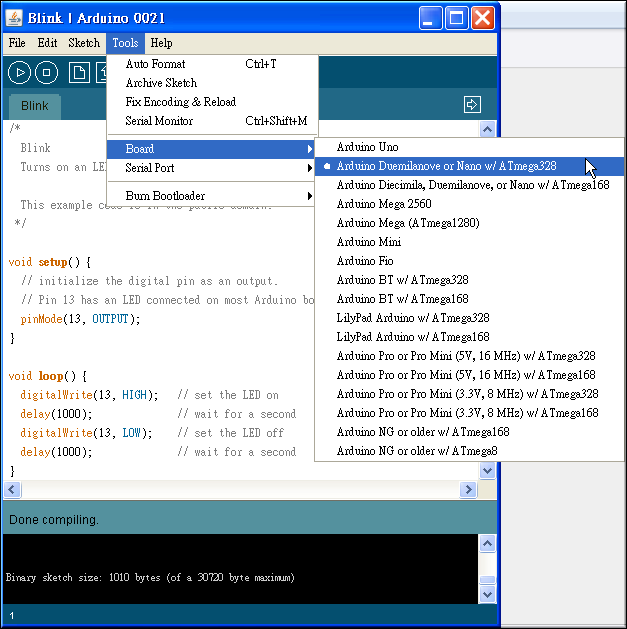Select Arduino NG or older w/ ATmega168
The height and width of the screenshot is (629, 627).
(x=469, y=432)
